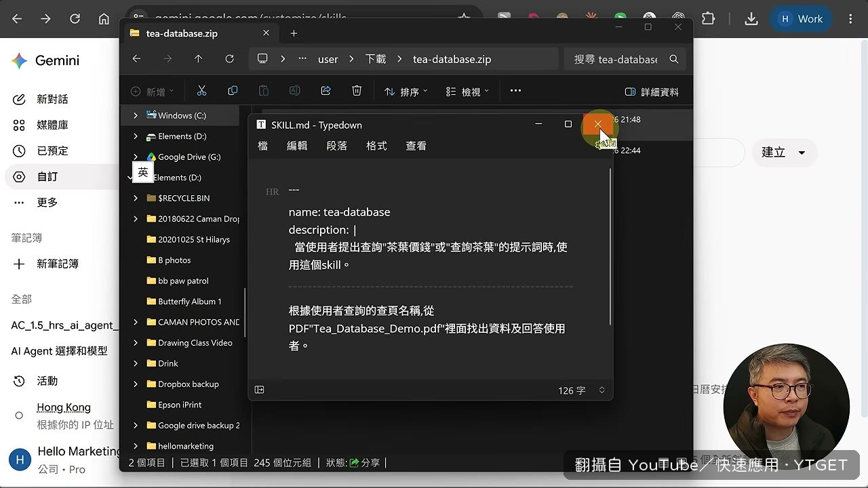
Task: Click the copy icon in Explorer toolbar
Action: (233, 91)
